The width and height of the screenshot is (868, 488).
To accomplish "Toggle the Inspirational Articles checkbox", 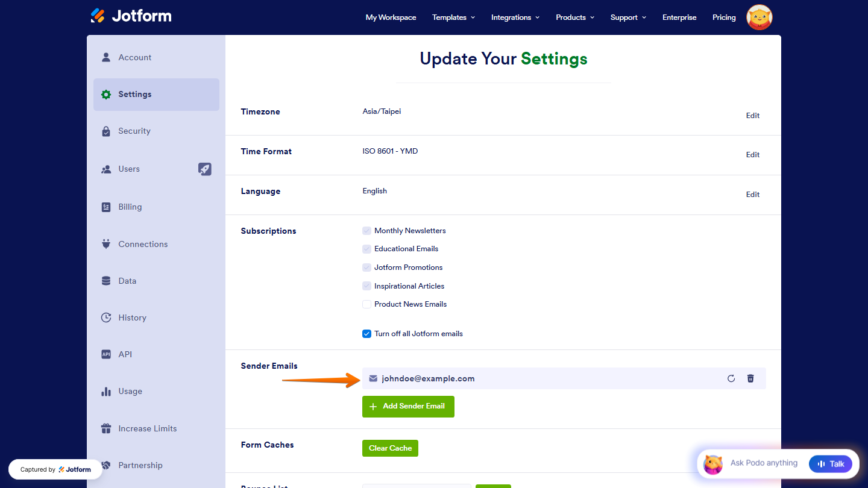I will 366,286.
